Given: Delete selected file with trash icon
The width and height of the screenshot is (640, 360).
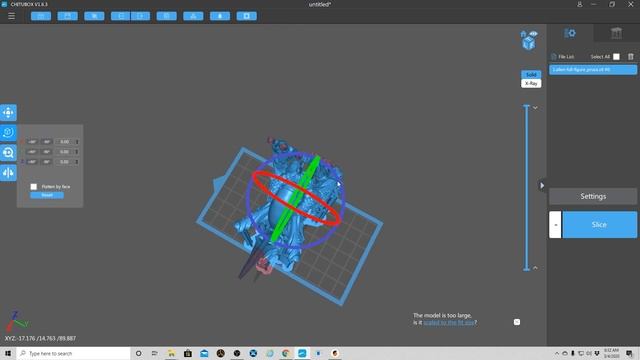Looking at the screenshot, I should pyautogui.click(x=631, y=56).
